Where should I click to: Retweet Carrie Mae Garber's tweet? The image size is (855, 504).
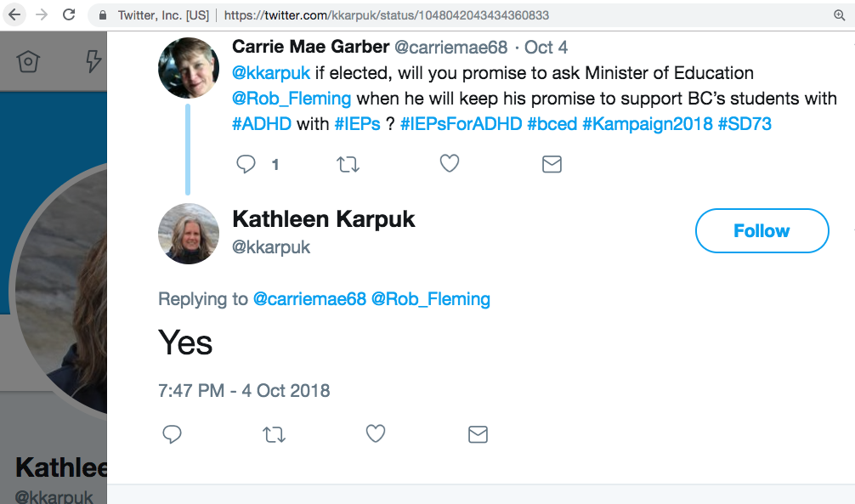tap(348, 165)
